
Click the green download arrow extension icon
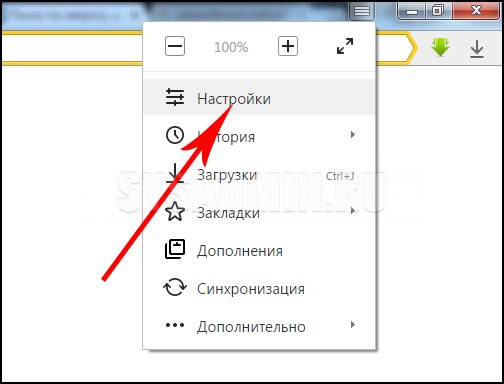pyautogui.click(x=440, y=47)
